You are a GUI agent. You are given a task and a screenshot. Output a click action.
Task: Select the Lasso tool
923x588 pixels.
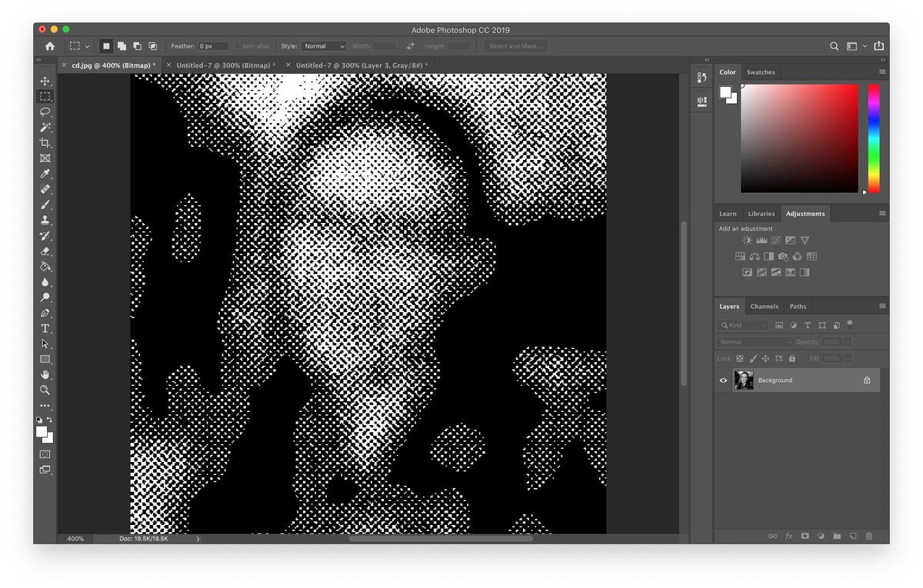(x=45, y=112)
